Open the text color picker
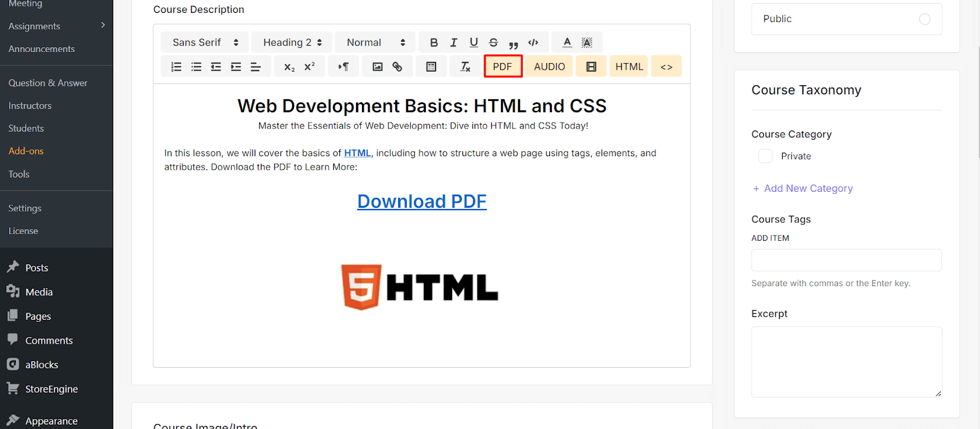The width and height of the screenshot is (980, 429). tap(567, 42)
